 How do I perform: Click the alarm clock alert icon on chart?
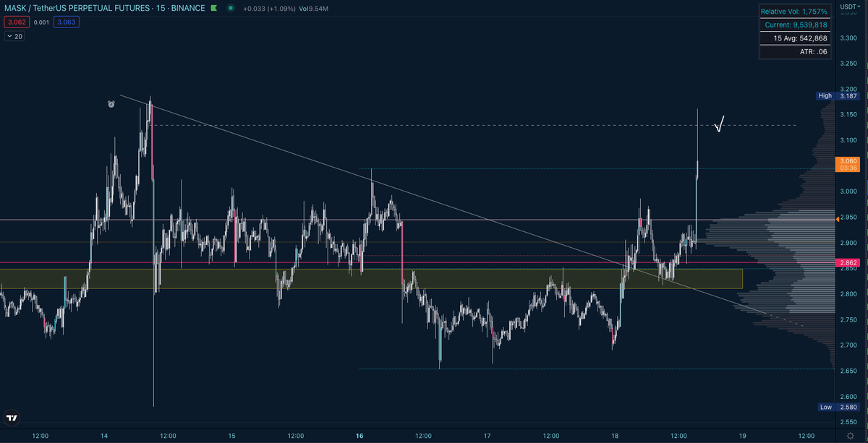(x=111, y=105)
